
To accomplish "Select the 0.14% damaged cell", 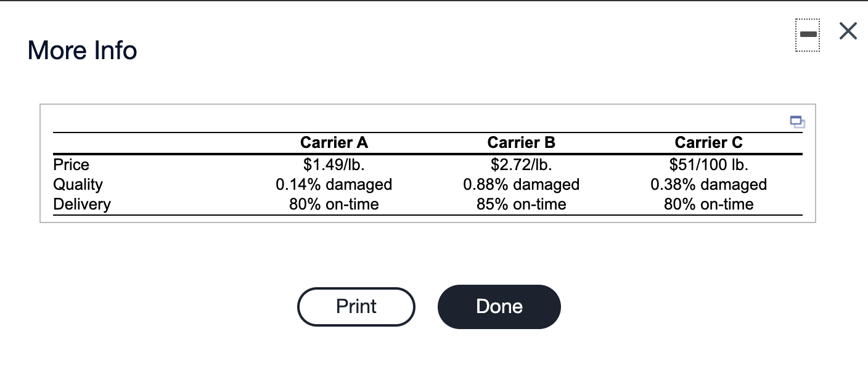I will [x=334, y=184].
